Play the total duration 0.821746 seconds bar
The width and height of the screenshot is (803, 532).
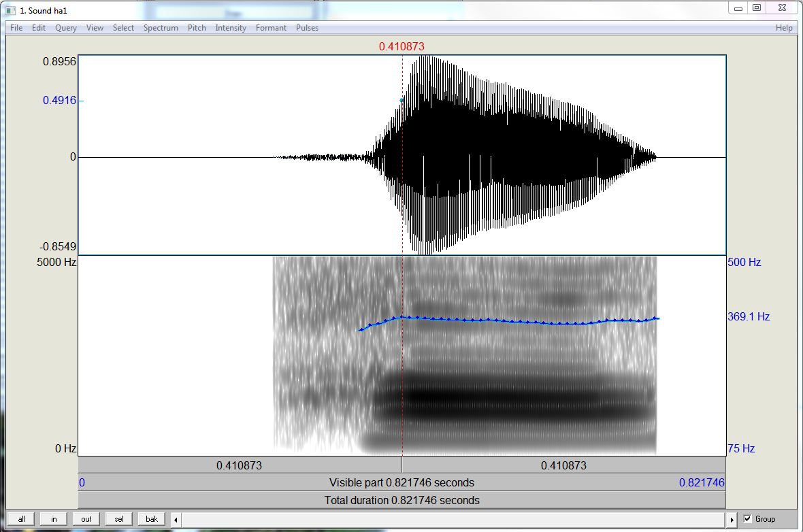click(401, 500)
